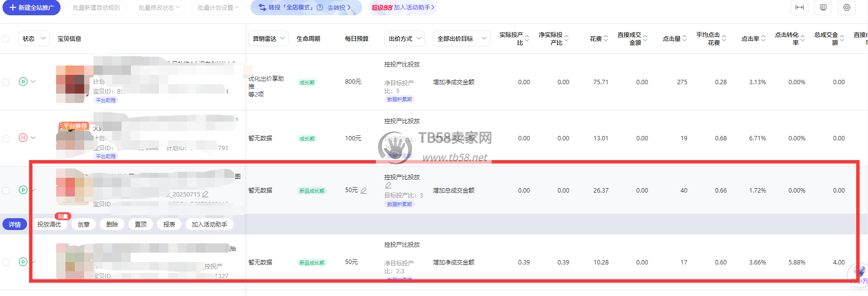
Task: Open the 状态 filter dropdown
Action: 34,38
